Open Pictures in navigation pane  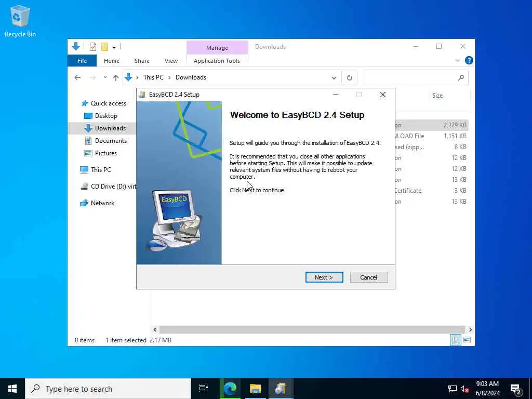(100, 153)
